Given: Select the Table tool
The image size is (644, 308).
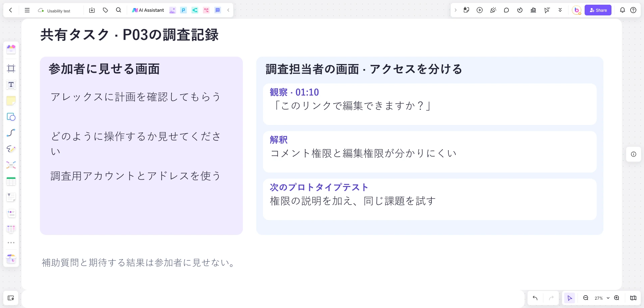Looking at the screenshot, I should (x=11, y=181).
